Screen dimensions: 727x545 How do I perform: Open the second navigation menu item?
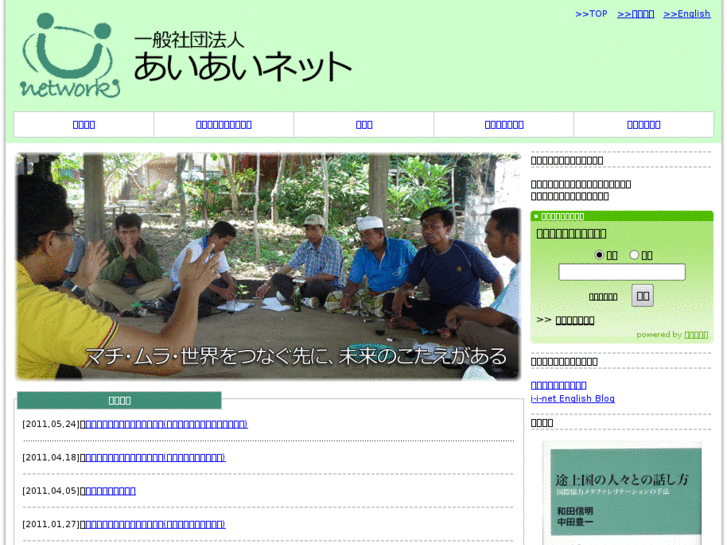coord(224,125)
